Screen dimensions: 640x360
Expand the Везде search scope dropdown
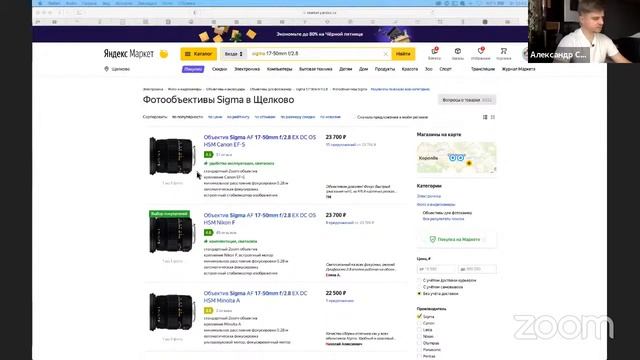click(x=233, y=54)
